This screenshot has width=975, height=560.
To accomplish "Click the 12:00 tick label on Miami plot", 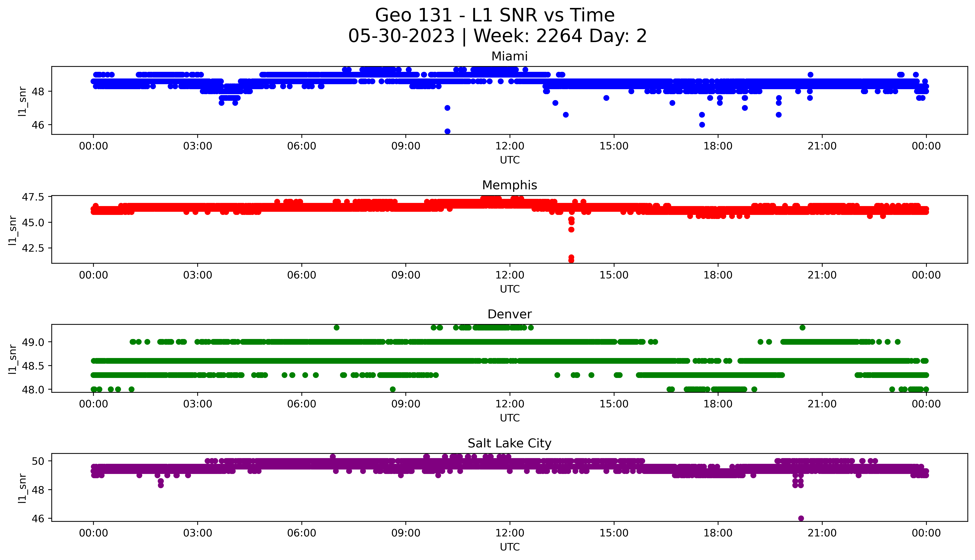I will pyautogui.click(x=510, y=146).
